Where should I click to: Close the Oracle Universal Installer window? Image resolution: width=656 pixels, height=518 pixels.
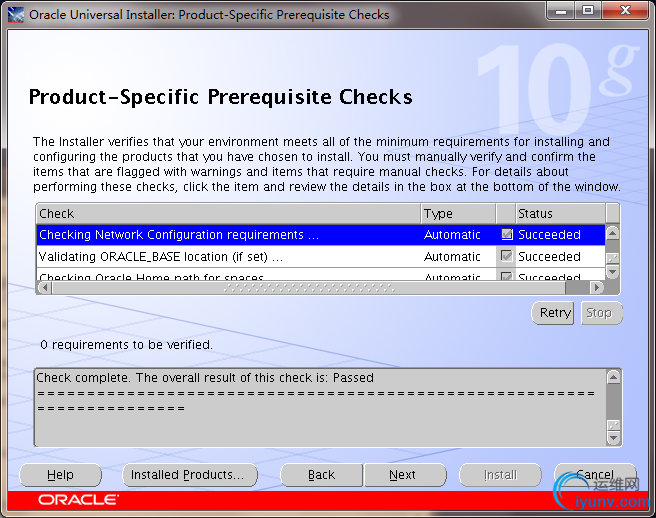pos(625,10)
